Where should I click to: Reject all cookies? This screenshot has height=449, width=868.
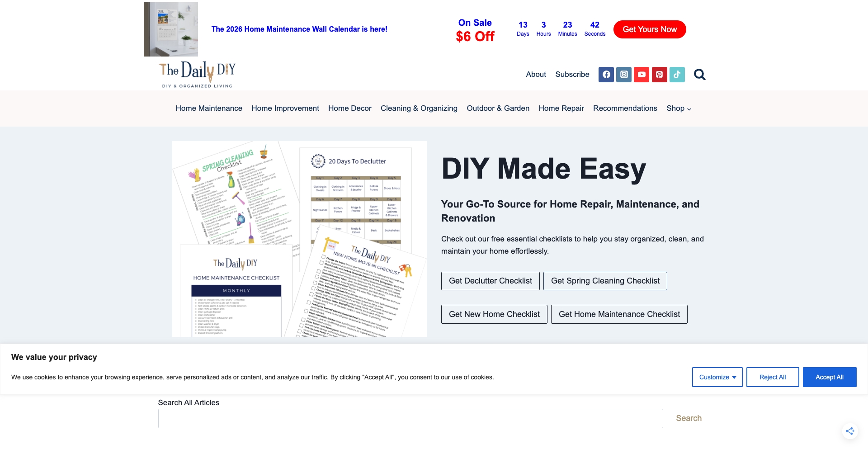(x=773, y=377)
